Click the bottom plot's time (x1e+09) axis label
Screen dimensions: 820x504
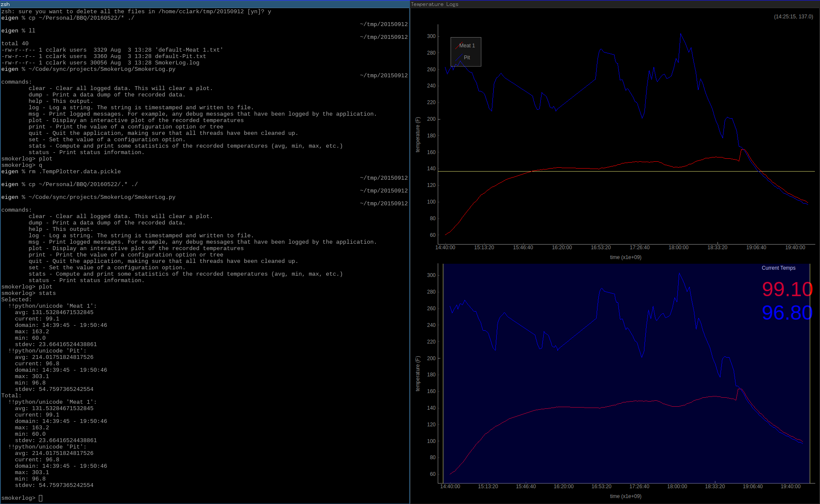click(x=625, y=496)
